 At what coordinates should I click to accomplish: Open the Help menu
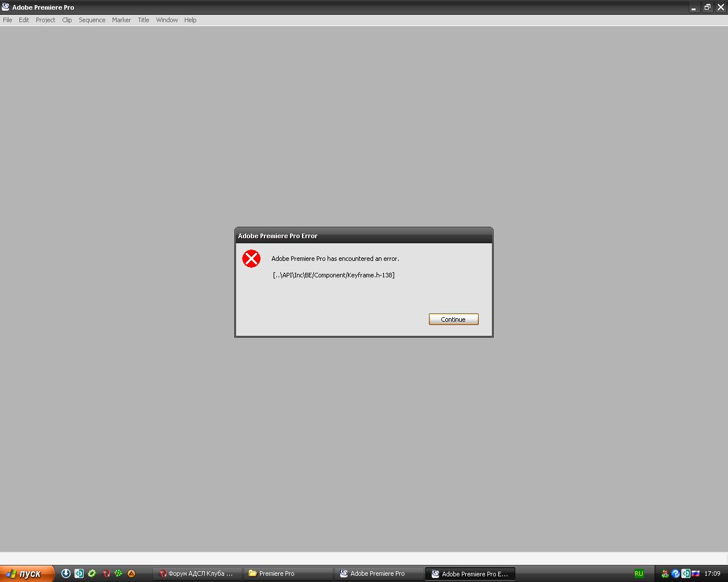(x=190, y=20)
